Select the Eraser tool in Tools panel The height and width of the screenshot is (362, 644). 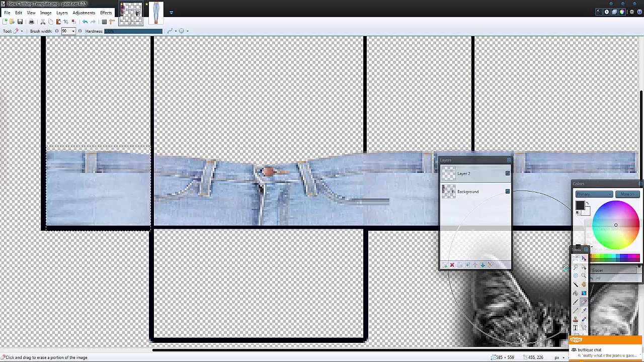(584, 302)
